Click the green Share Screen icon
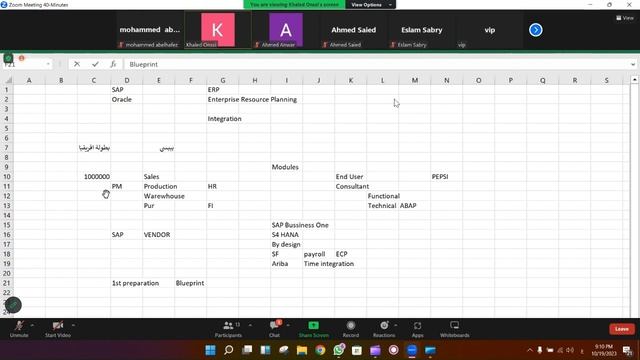 [x=313, y=325]
